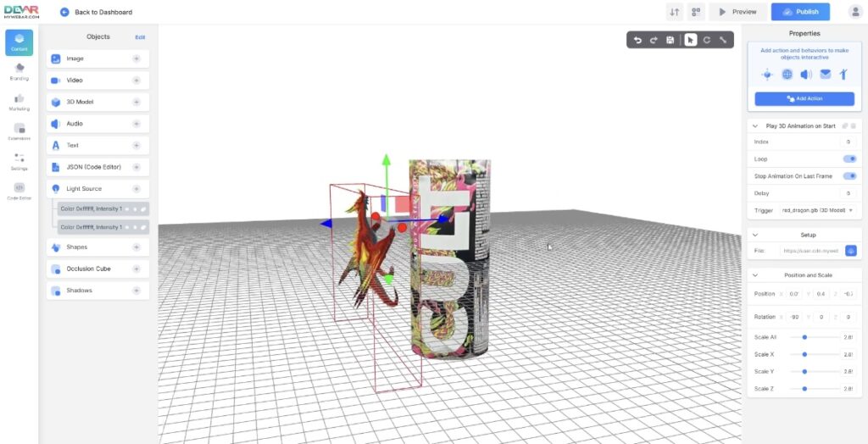Save the scene with the floppy disk icon
This screenshot has height=444, width=868.
tap(670, 40)
